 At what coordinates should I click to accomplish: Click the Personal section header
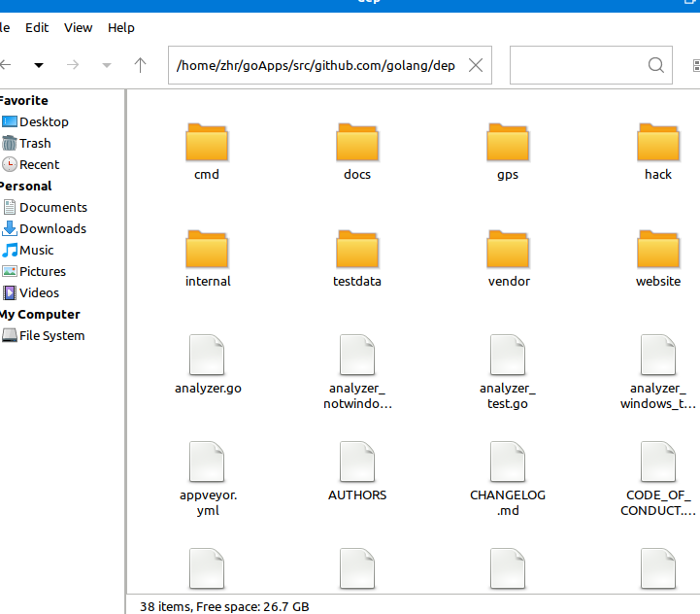click(x=26, y=186)
